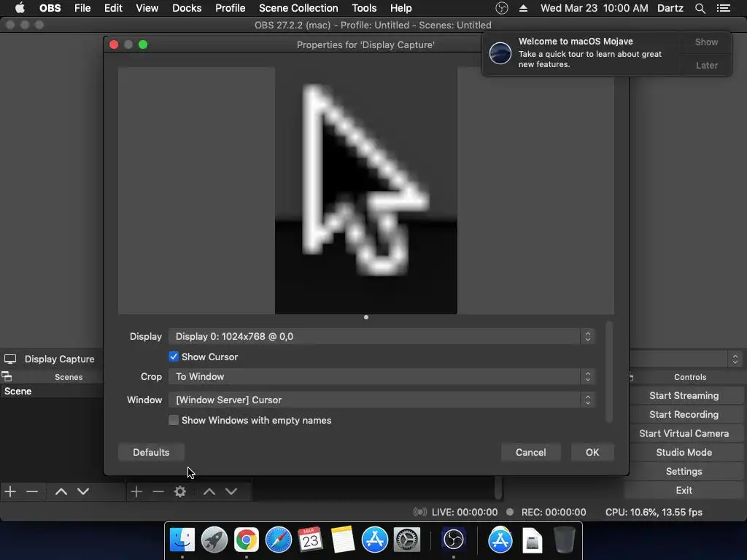Viewport: 747px width, 560px height.
Task: Open the Profile menu
Action: tap(230, 8)
